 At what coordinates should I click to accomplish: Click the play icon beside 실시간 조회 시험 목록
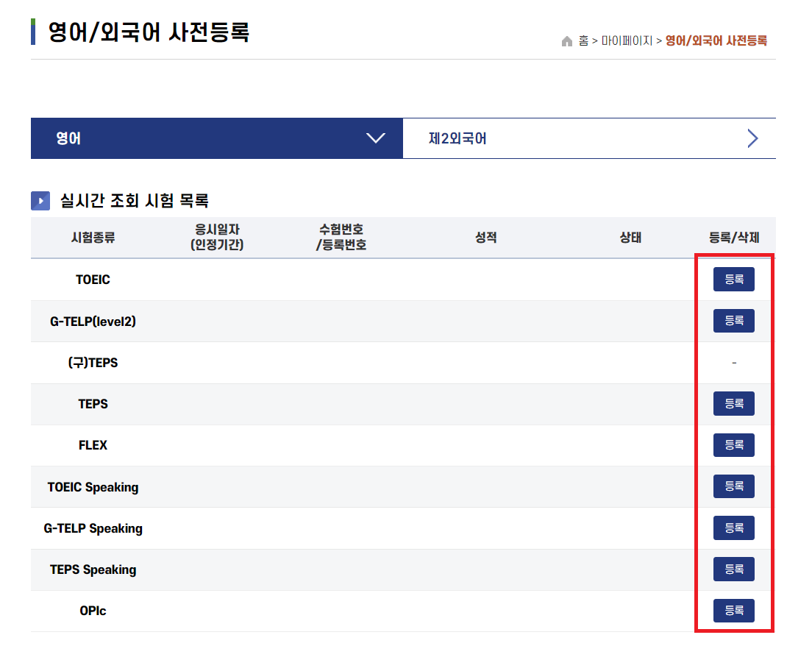(40, 201)
